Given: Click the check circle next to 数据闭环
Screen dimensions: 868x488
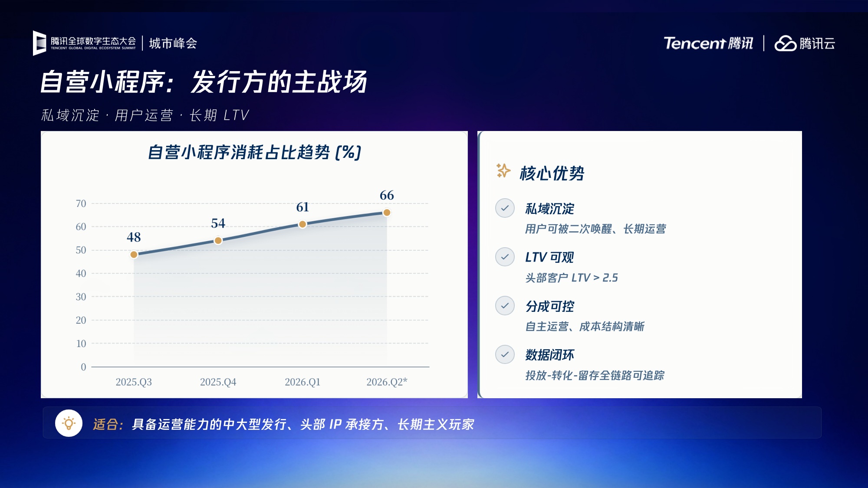Looking at the screenshot, I should 505,354.
